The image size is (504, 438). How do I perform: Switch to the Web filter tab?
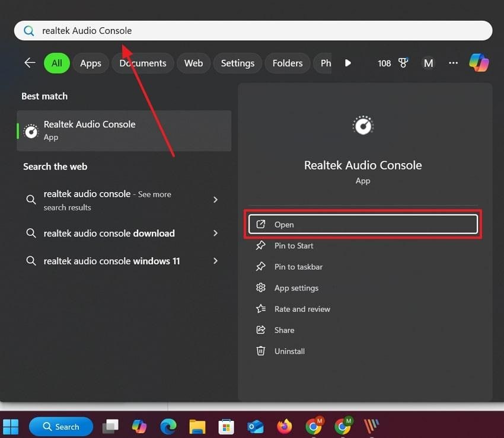coord(193,63)
